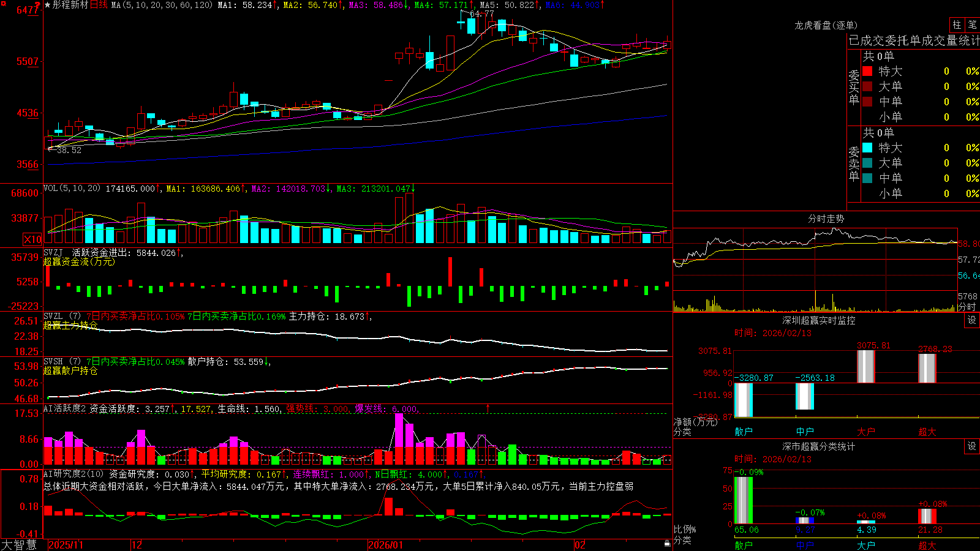Click the 2768.23 超大 bar in 深圳超赢实时监控
Image resolution: width=980 pixels, height=551 pixels.
pyautogui.click(x=927, y=368)
